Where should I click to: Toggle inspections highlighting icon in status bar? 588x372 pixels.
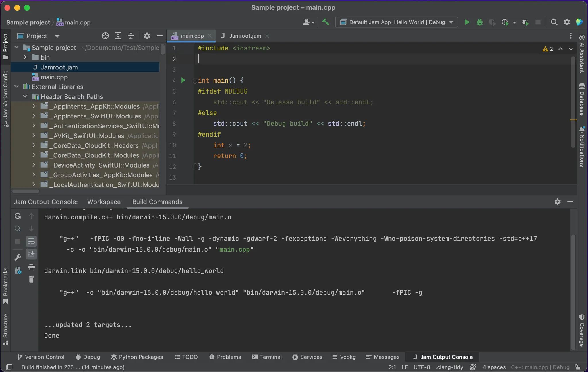click(473, 367)
